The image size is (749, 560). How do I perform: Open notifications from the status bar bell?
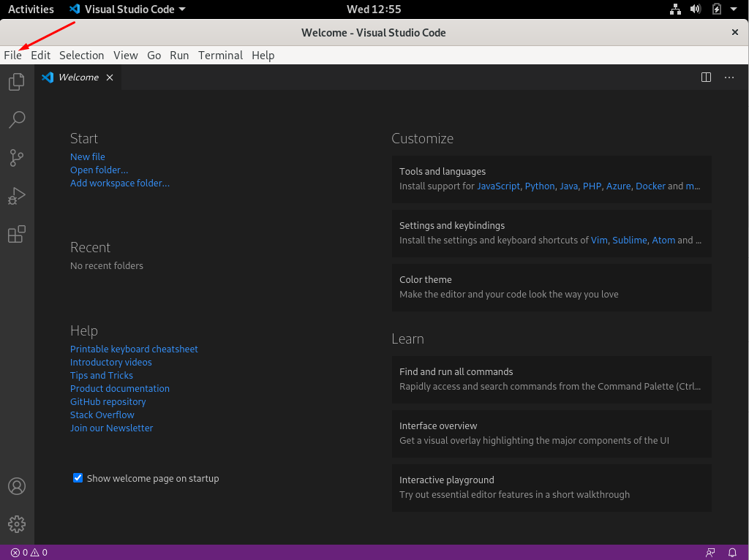click(732, 552)
